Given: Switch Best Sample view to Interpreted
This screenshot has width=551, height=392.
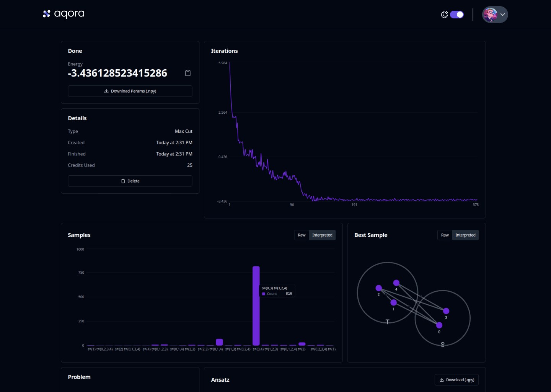Looking at the screenshot, I should click(x=465, y=235).
